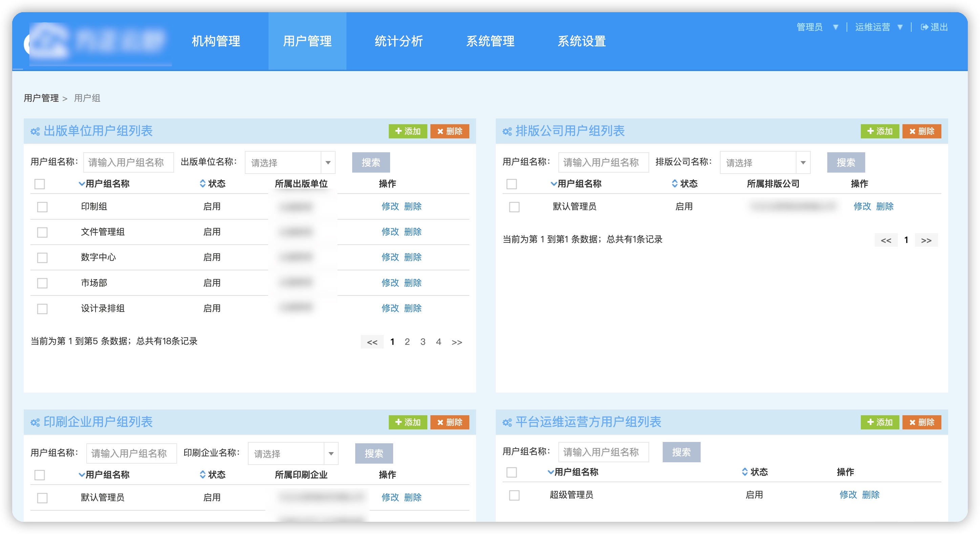Go to page 4 of 出版单位 list
Viewport: 980px width, 534px height.
click(x=438, y=342)
